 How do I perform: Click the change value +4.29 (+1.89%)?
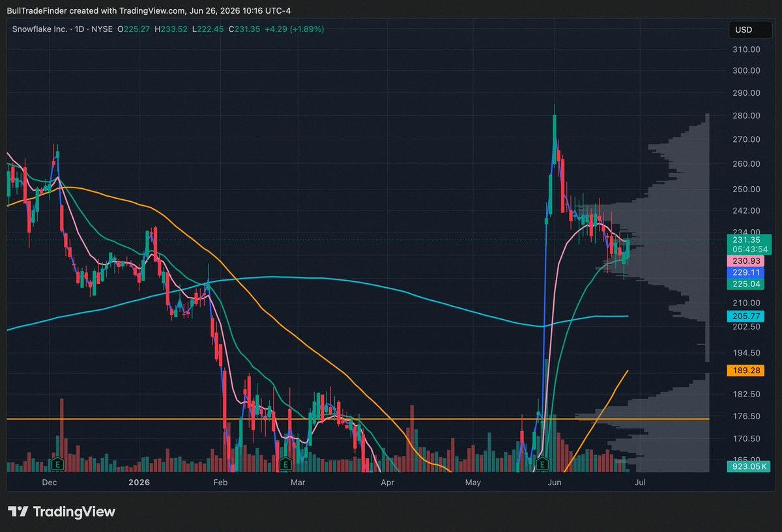coord(294,29)
